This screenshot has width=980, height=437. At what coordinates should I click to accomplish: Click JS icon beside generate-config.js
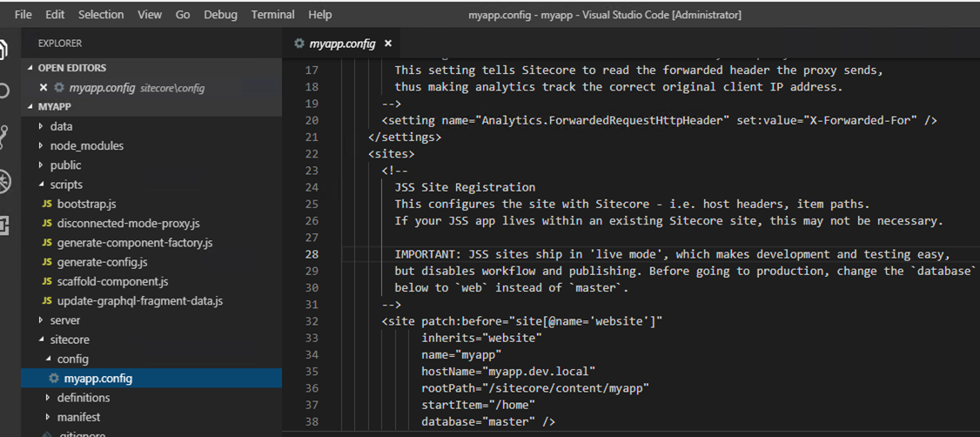[47, 262]
